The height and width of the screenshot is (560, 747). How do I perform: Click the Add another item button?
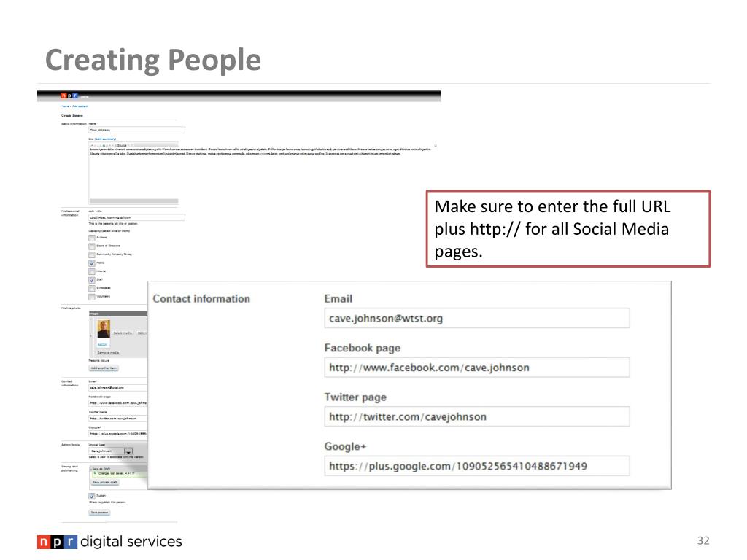(104, 368)
